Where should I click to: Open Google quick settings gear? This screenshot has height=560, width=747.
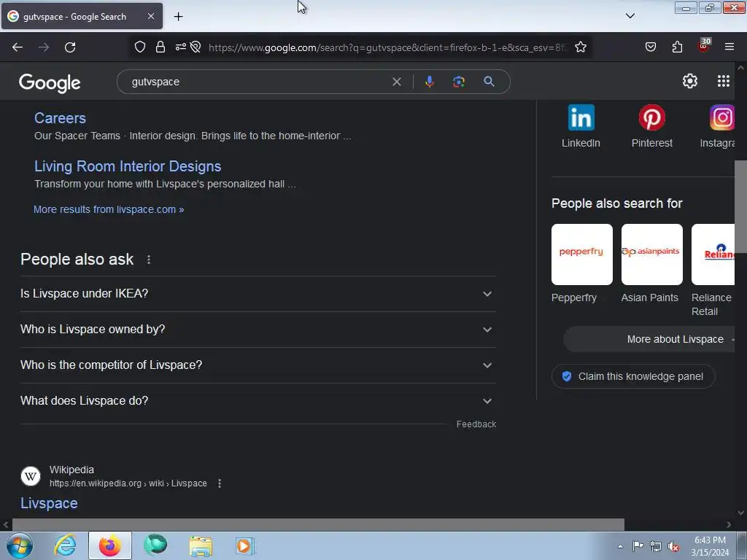point(690,82)
